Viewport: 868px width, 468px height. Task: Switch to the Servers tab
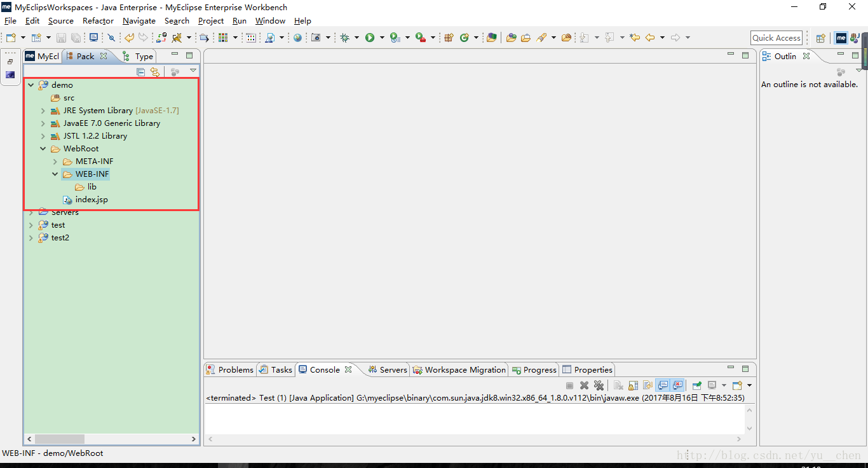tap(387, 369)
